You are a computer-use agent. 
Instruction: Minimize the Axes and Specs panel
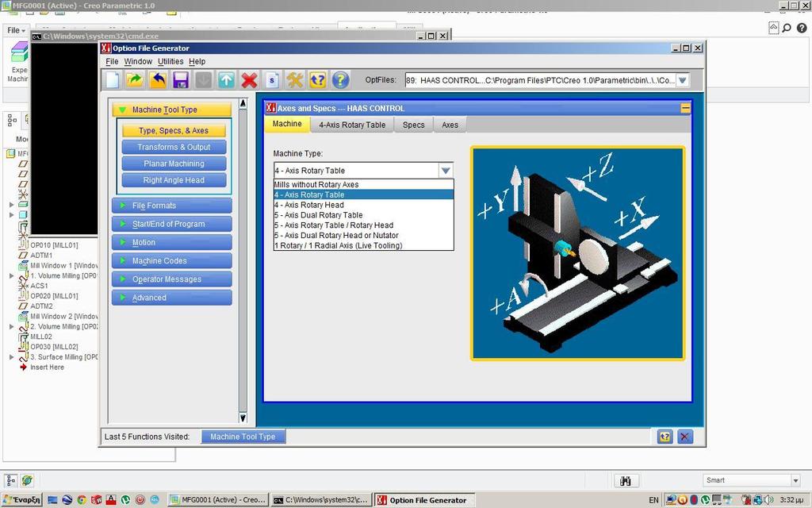pyautogui.click(x=685, y=108)
